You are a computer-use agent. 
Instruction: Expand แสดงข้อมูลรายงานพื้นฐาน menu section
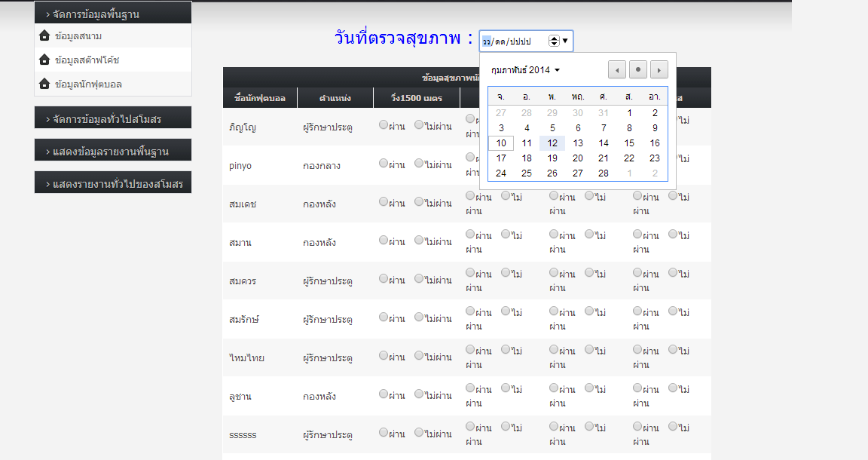[113, 149]
